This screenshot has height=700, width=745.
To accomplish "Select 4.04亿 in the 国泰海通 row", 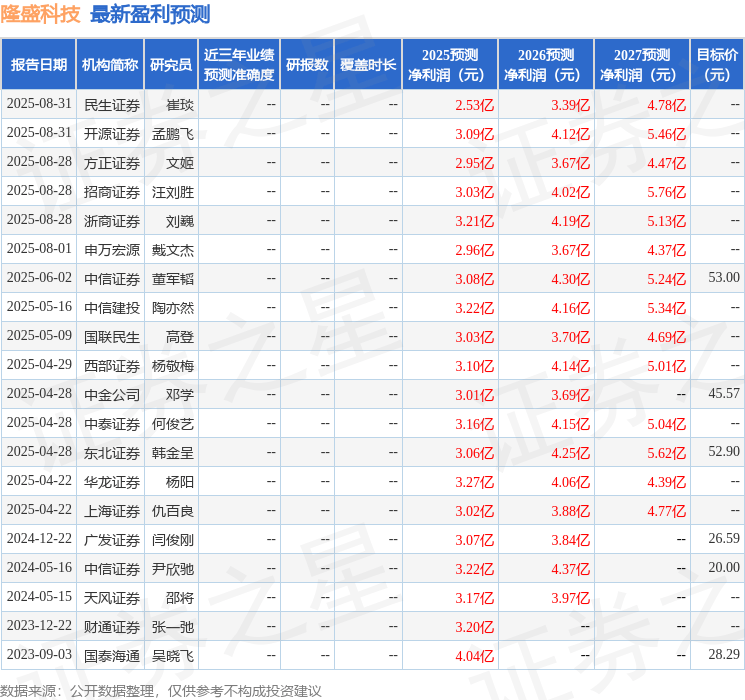I will tap(475, 656).
